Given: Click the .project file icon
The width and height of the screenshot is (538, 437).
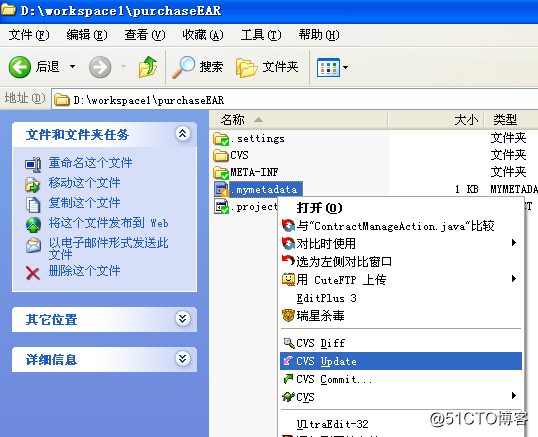Looking at the screenshot, I should pos(221,206).
